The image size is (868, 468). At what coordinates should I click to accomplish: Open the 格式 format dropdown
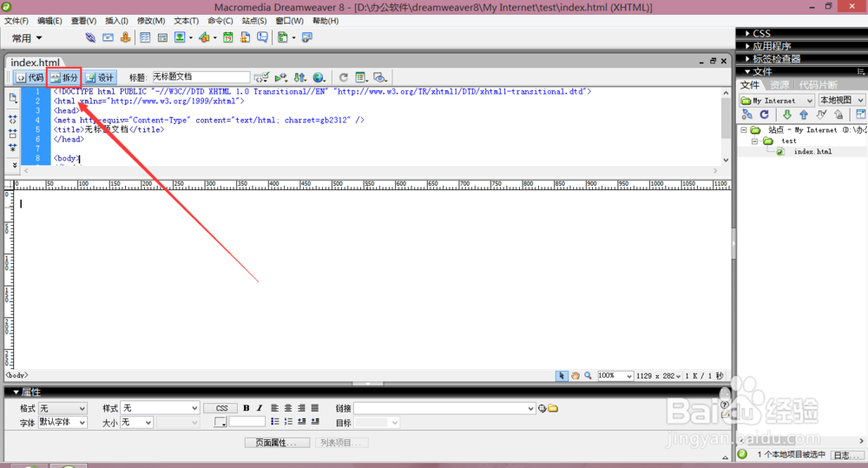[62, 408]
